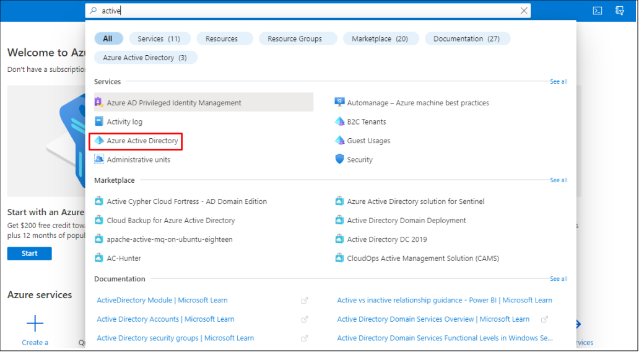
Task: Open the Directories and subscriptions filter icon
Action: pyautogui.click(x=620, y=11)
